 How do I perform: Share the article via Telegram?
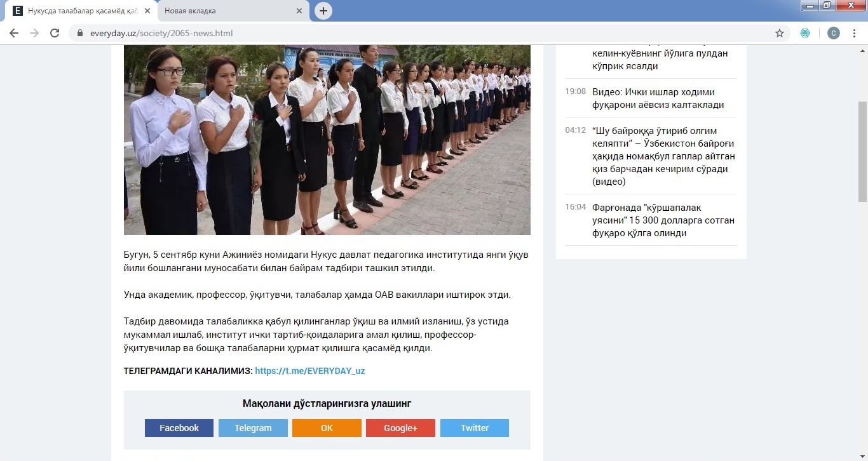coord(253,428)
